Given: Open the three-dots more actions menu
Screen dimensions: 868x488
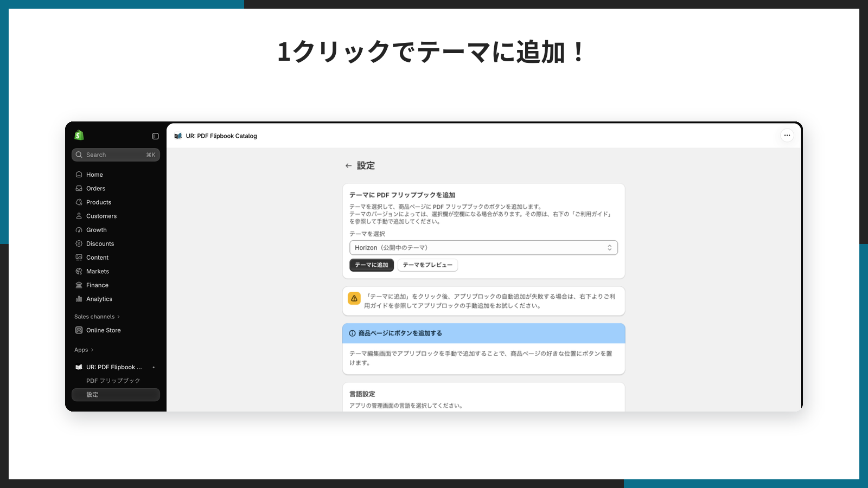Looking at the screenshot, I should click(787, 136).
